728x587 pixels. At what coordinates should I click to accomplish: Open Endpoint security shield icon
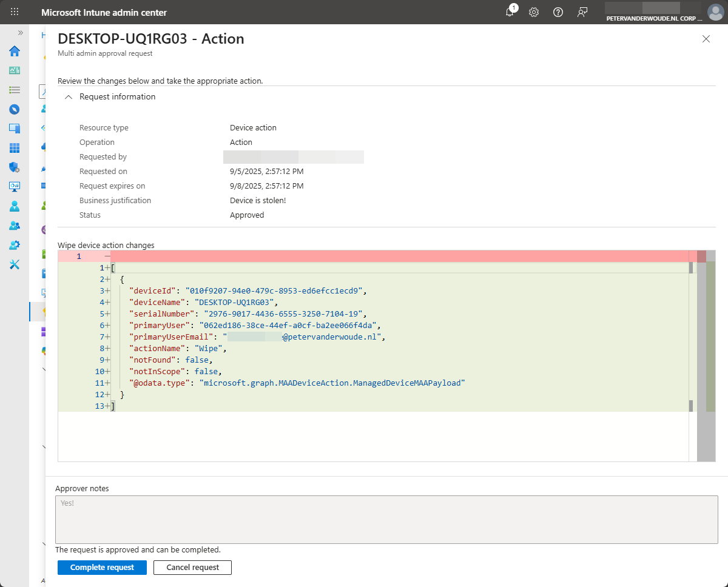coord(15,167)
